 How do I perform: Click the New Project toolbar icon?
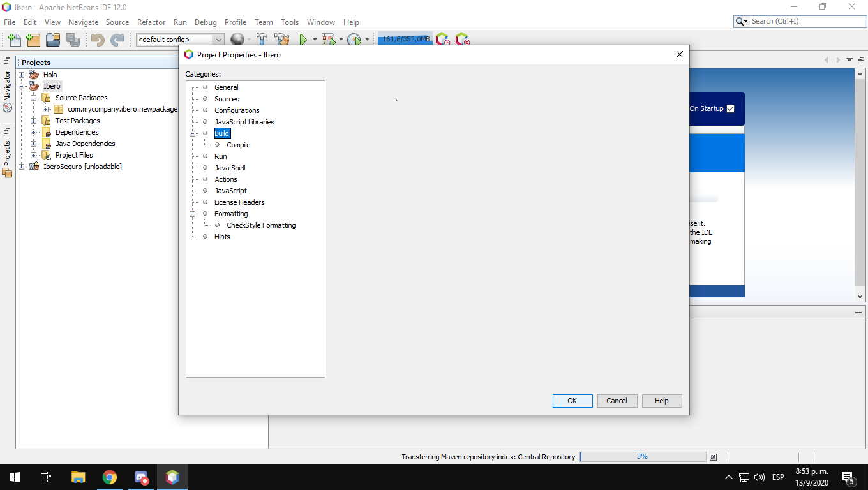[33, 40]
